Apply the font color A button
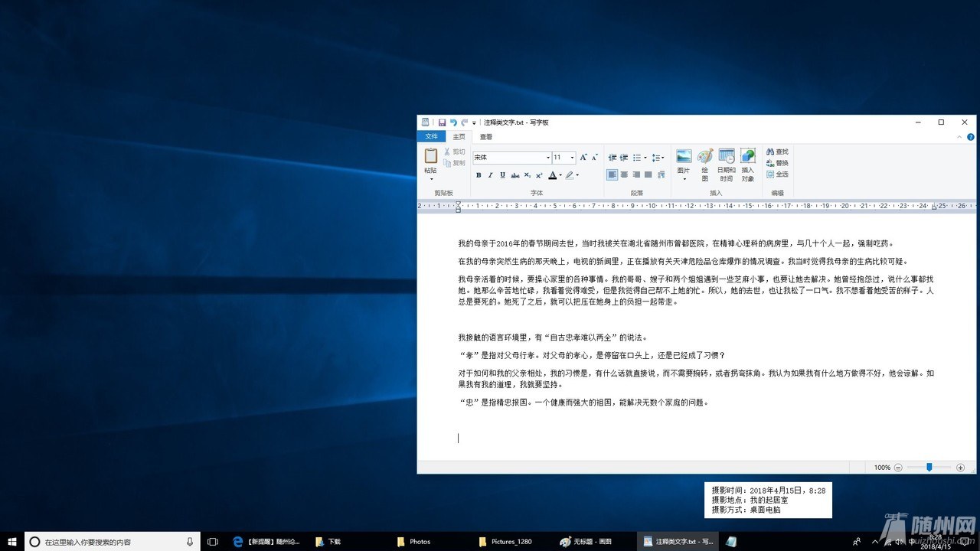Screen dimensions: 980x551 pyautogui.click(x=552, y=175)
